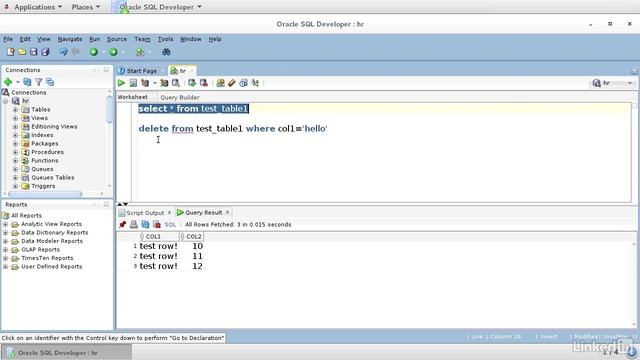640x360 pixels.
Task: Open the File menu
Action: 8,39
